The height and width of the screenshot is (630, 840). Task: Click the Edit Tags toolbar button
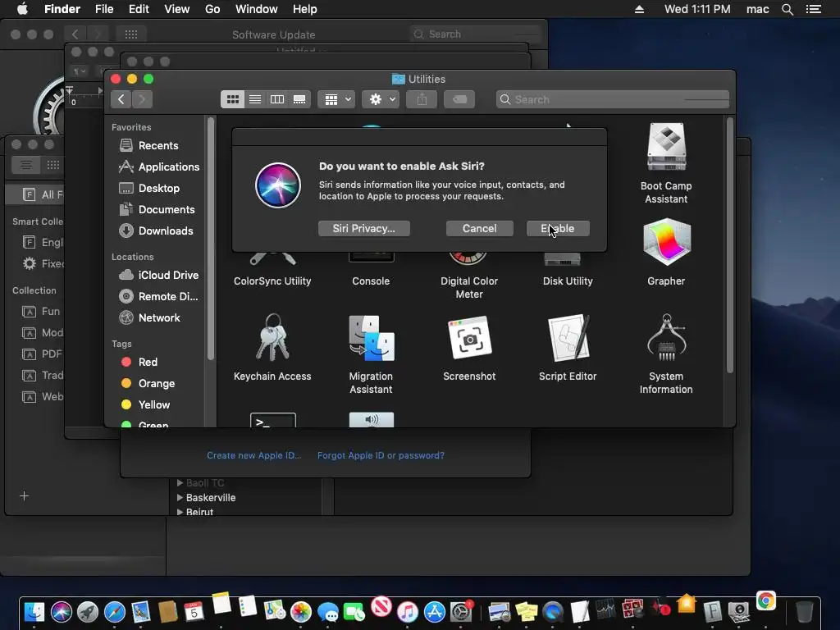(459, 99)
